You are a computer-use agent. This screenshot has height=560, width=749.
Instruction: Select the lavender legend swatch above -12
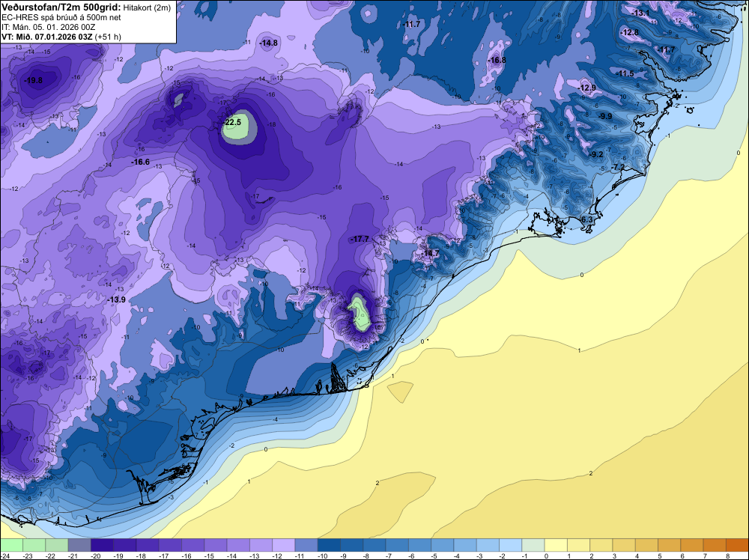pyautogui.click(x=284, y=545)
